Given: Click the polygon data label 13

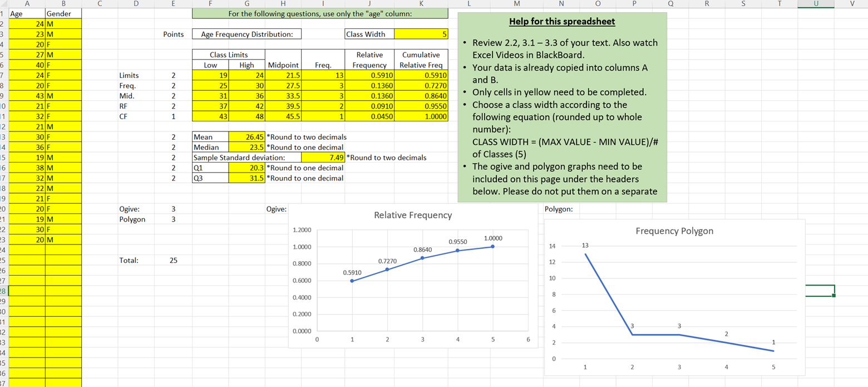Looking at the screenshot, I should (585, 245).
